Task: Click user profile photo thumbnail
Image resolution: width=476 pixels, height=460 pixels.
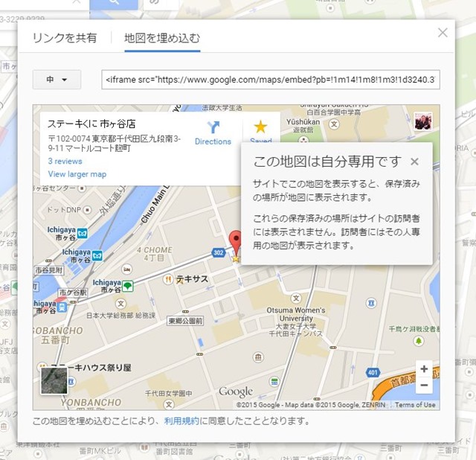Action: pos(423,121)
